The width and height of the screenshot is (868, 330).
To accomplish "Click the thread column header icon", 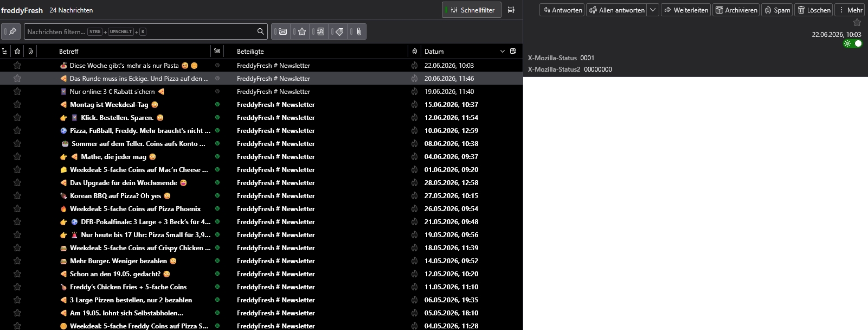I will 4,51.
